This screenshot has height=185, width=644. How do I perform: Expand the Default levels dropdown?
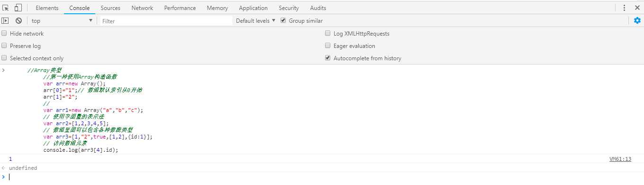point(255,21)
